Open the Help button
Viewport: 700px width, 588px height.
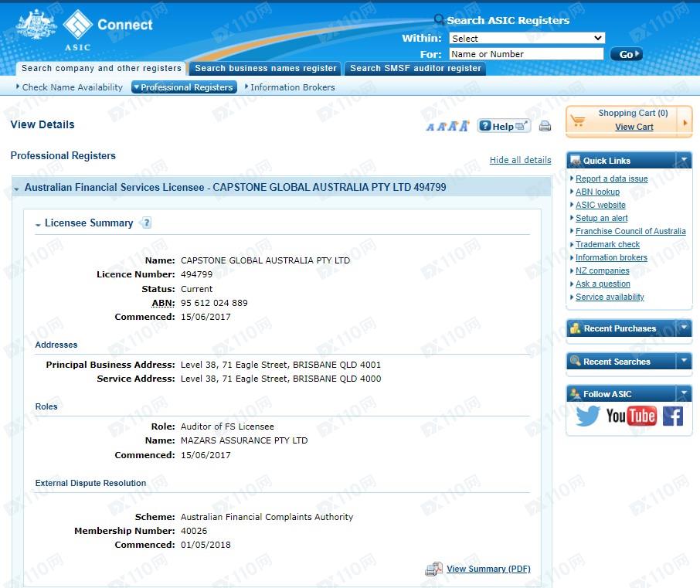click(503, 126)
